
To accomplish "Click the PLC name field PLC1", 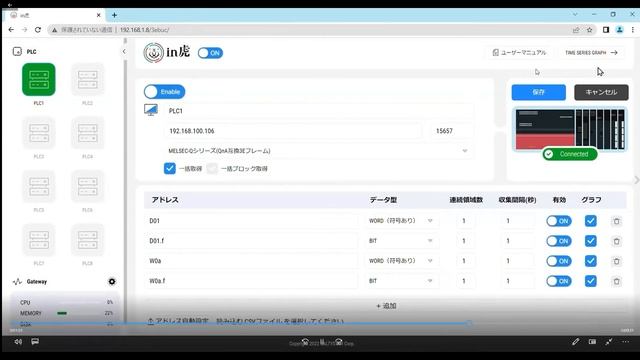I will [x=320, y=111].
